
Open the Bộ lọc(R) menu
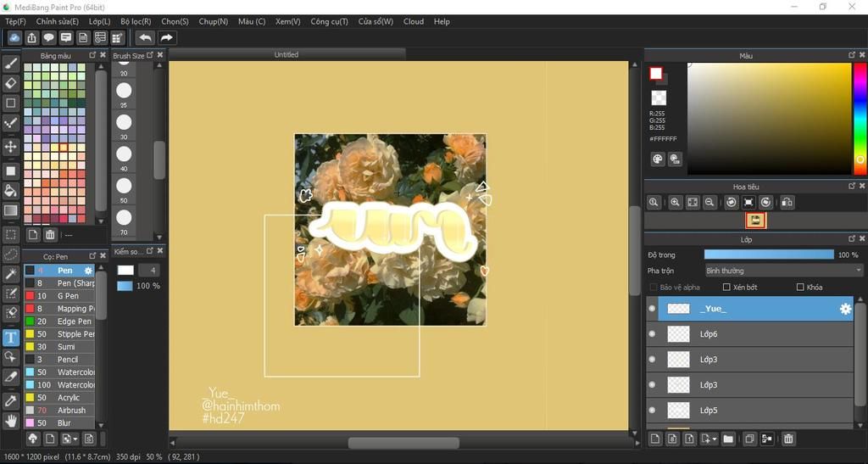136,21
